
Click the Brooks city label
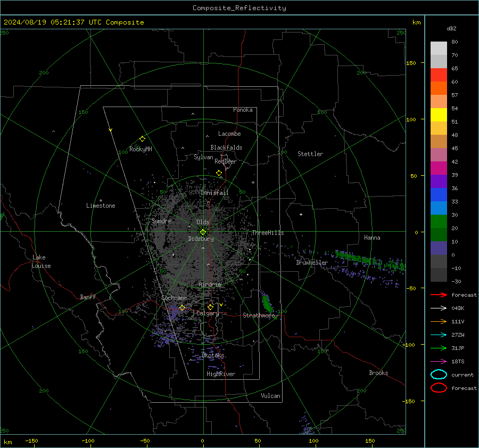pyautogui.click(x=378, y=373)
